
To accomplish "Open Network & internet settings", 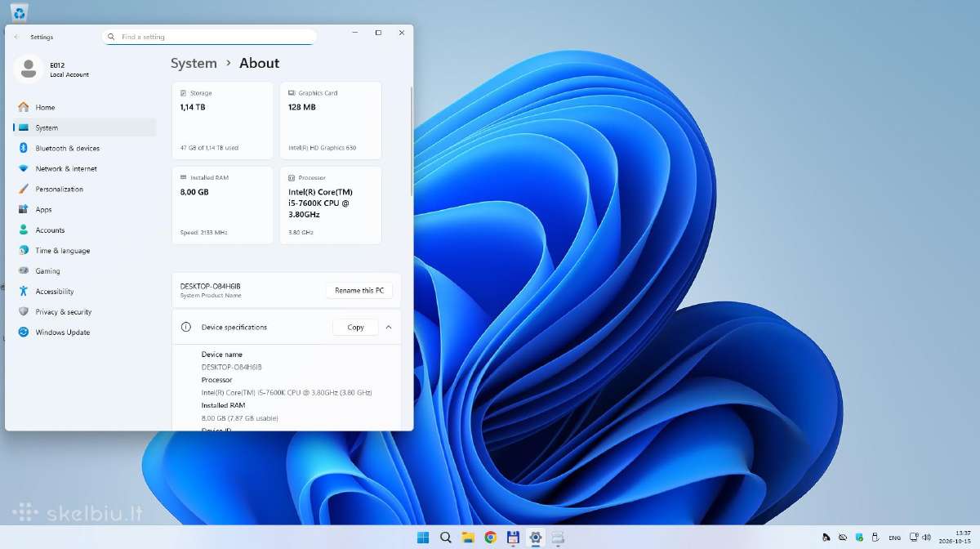I will click(85, 168).
